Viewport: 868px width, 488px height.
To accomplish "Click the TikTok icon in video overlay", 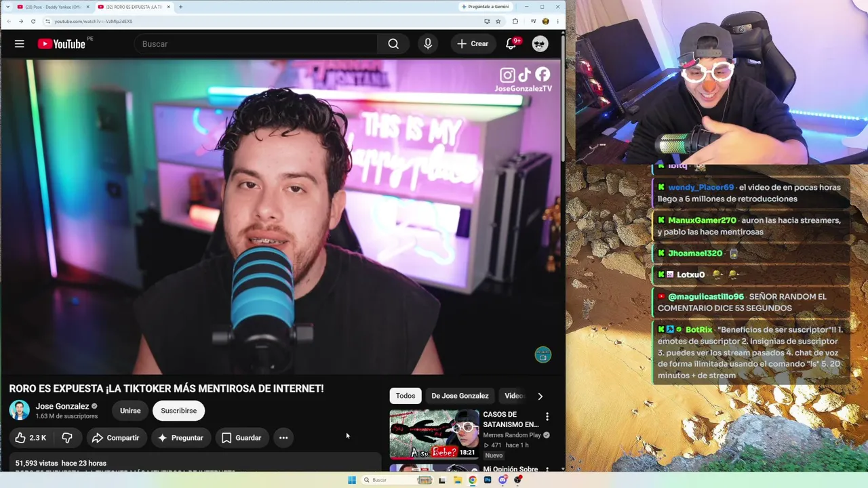I will click(525, 75).
